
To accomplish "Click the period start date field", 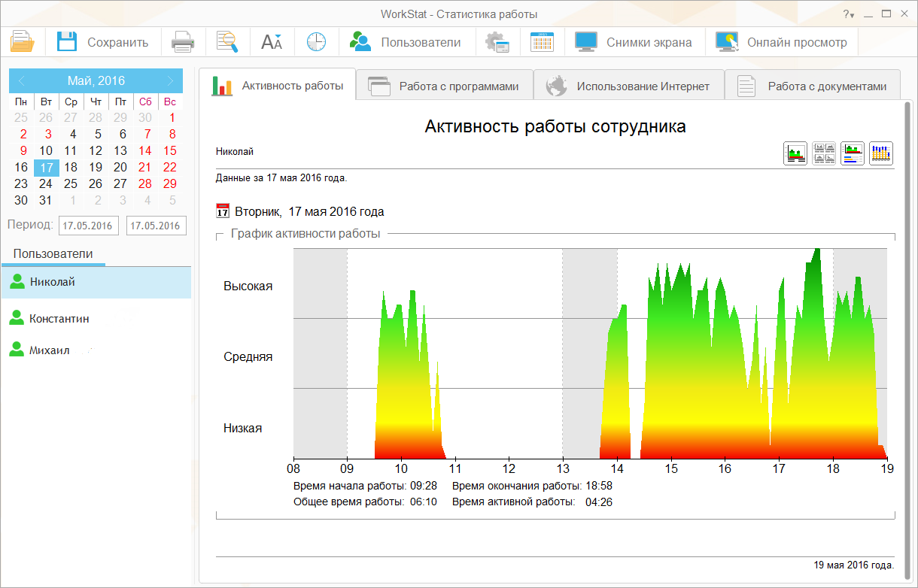I will click(x=88, y=226).
